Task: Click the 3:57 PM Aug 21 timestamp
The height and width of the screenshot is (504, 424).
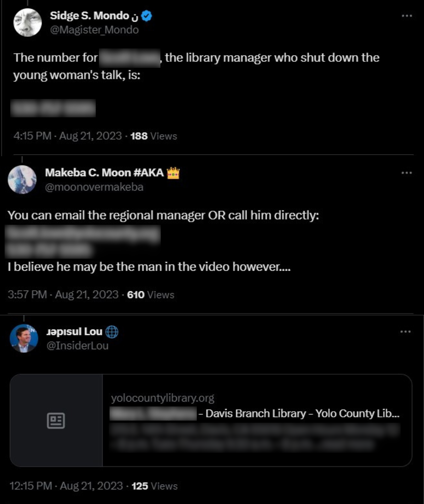Action: tap(64, 294)
